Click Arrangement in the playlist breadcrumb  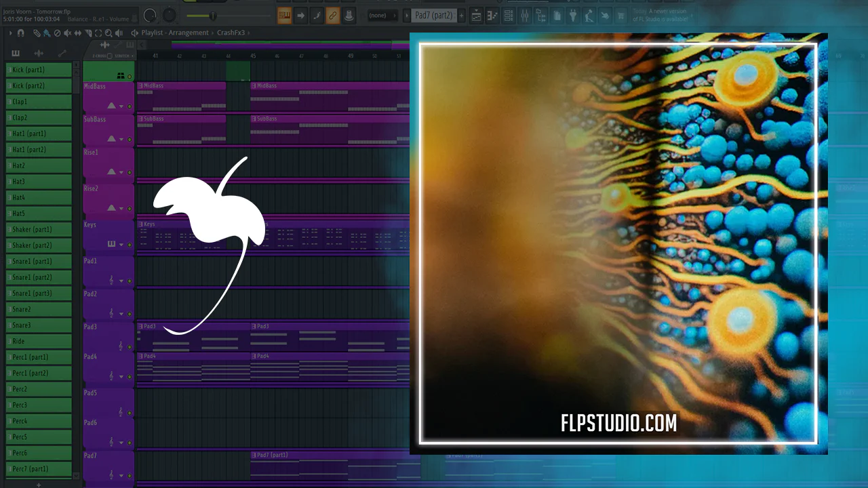pyautogui.click(x=189, y=33)
